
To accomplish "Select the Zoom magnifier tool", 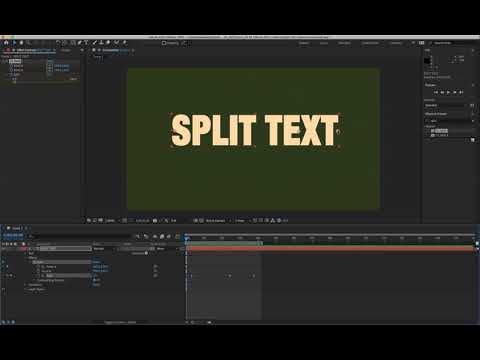I will tap(28, 43).
